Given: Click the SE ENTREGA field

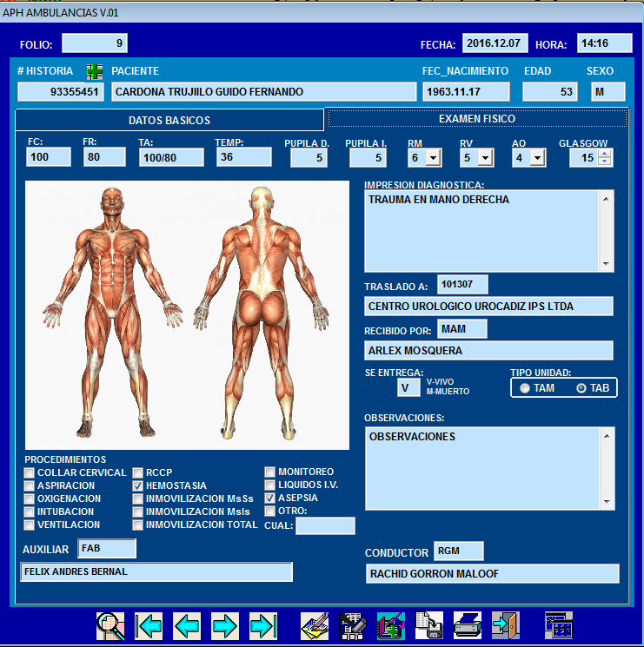Looking at the screenshot, I should click(x=408, y=388).
